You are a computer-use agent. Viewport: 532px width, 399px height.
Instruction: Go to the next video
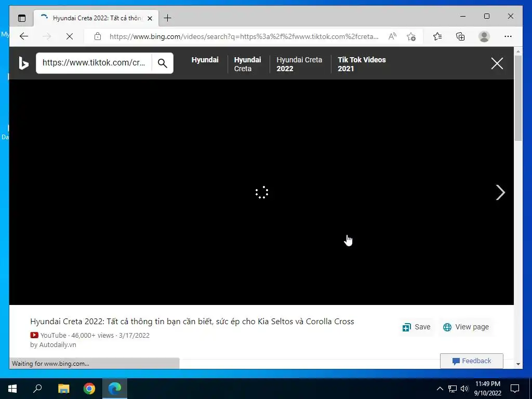(500, 192)
